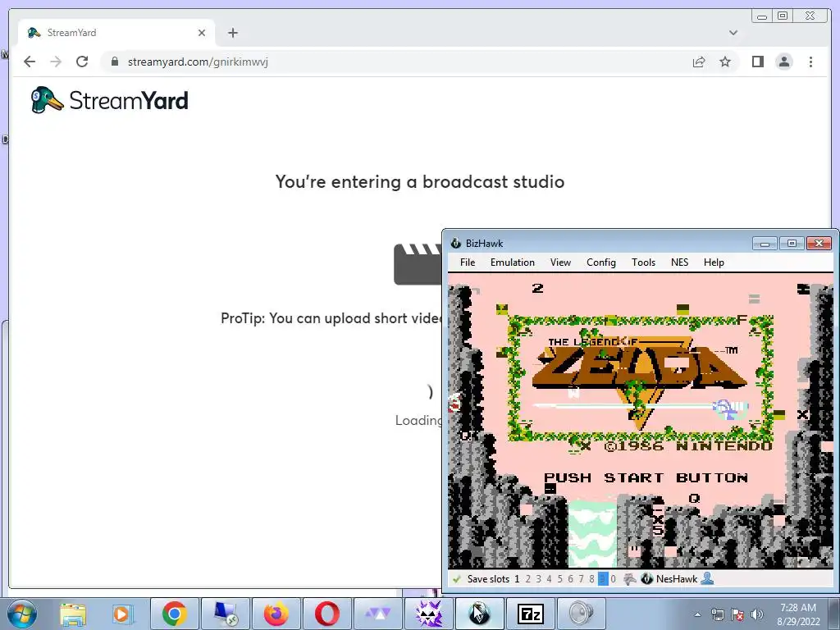This screenshot has width=840, height=630.
Task: Open Chrome three-dot menu
Action: 810,62
